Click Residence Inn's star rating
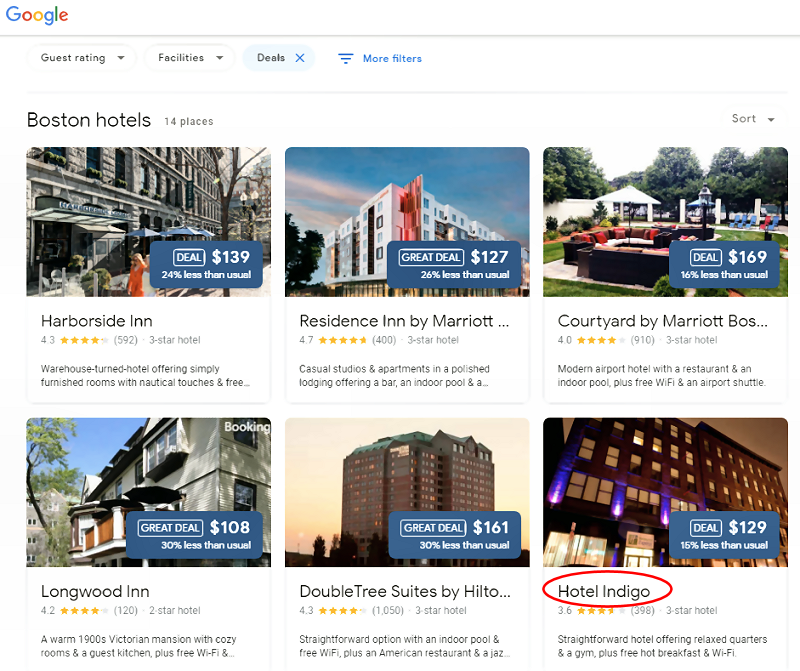 (343, 340)
